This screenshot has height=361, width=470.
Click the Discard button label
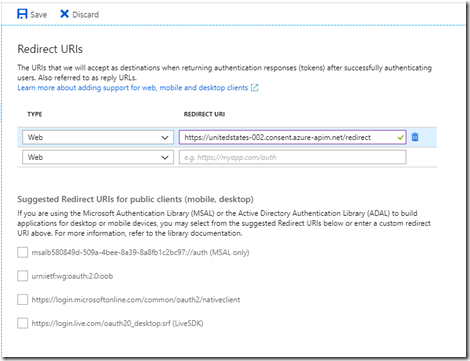[x=86, y=15]
